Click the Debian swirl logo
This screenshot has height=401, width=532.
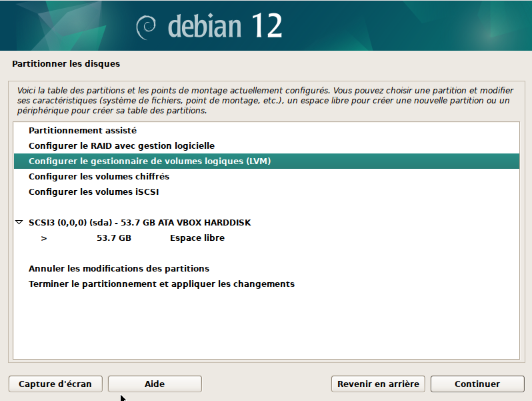coord(146,27)
